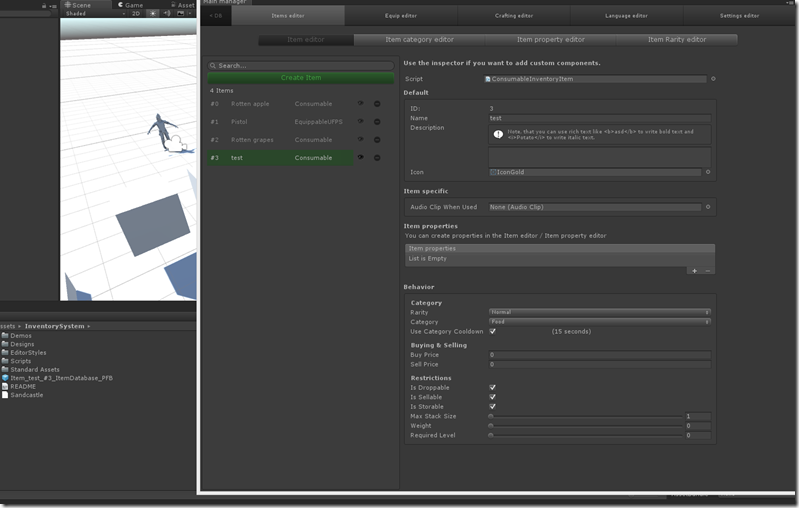Toggle Is Droppable checkbox
The width and height of the screenshot is (799, 508).
coord(492,387)
